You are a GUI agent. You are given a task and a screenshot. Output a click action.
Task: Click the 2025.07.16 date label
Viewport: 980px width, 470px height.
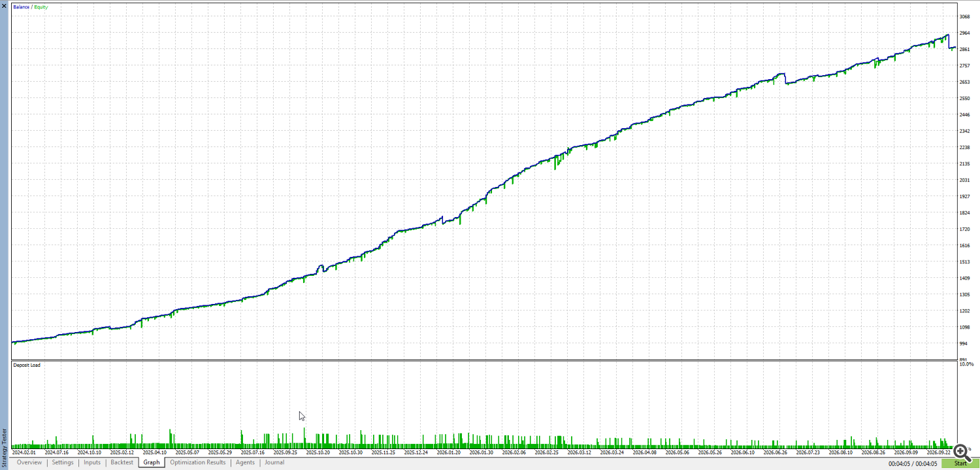253,452
